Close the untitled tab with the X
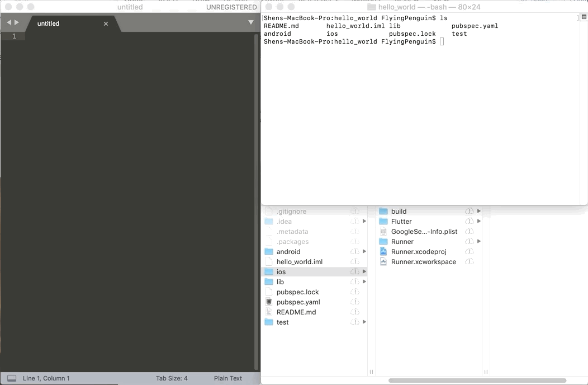Screen dimensions: 588x385 106,24
